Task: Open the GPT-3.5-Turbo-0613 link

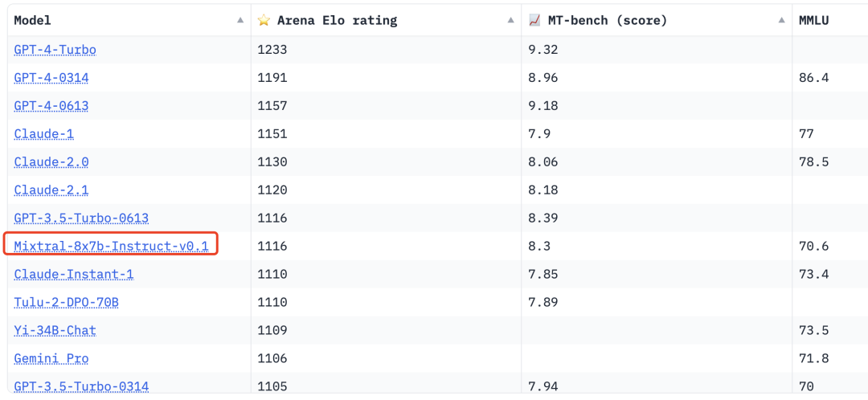Action: coord(81,218)
